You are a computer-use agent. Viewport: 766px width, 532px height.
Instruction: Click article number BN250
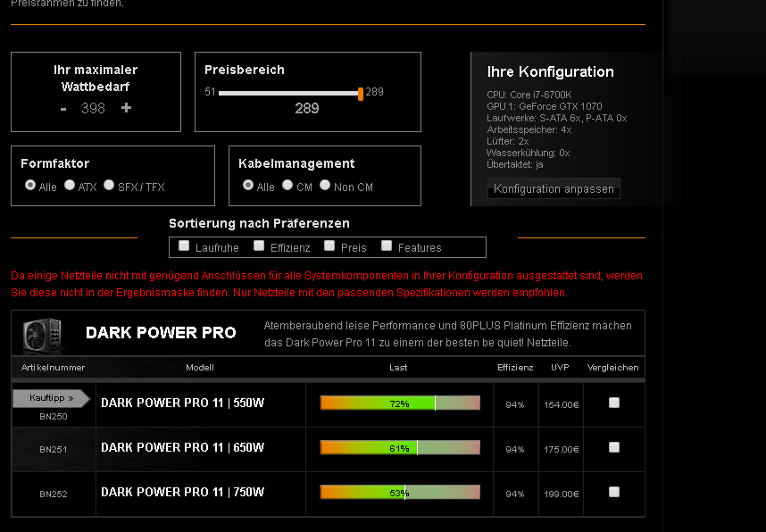coord(54,417)
